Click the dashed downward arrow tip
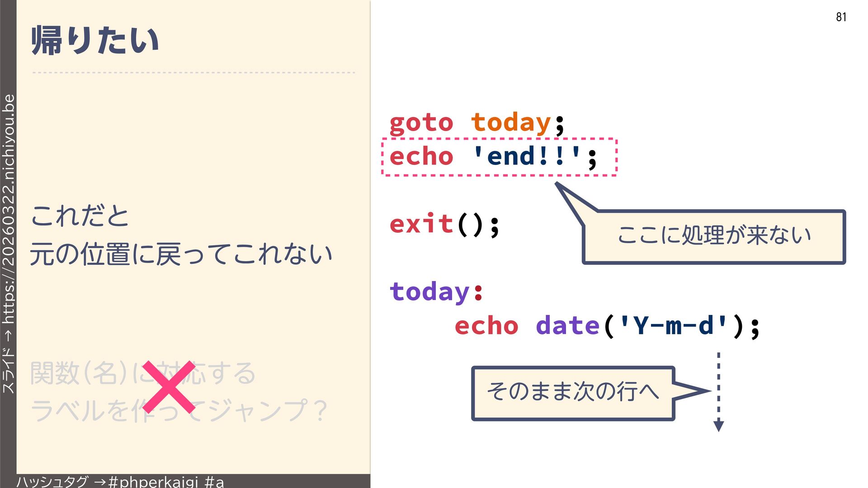 coord(718,427)
